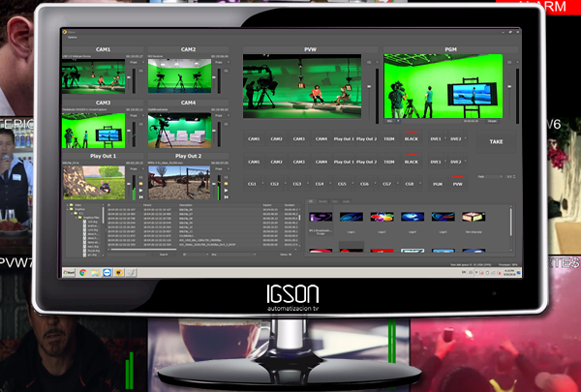Screen dimensions: 581x392
Task: Launch Chrome from the taskbar
Action: [x=83, y=273]
